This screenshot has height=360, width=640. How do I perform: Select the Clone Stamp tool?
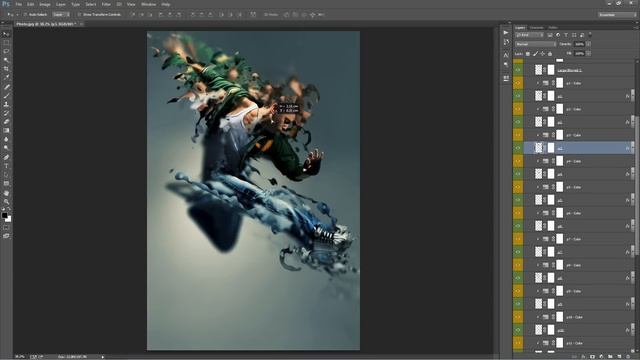click(6, 104)
